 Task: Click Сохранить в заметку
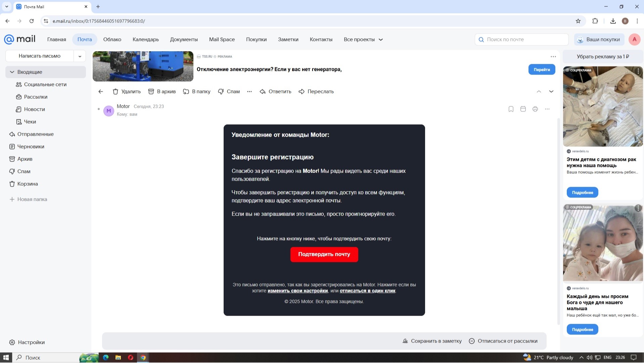click(x=432, y=341)
